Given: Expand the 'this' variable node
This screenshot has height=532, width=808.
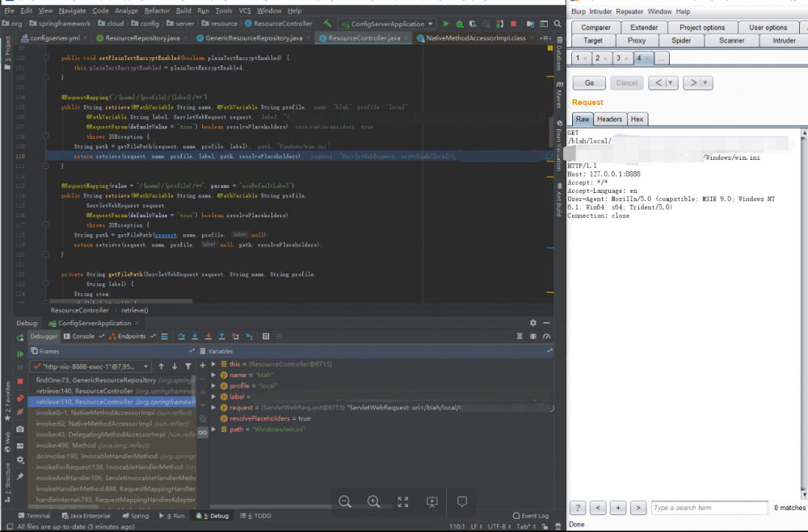Looking at the screenshot, I should (x=213, y=364).
